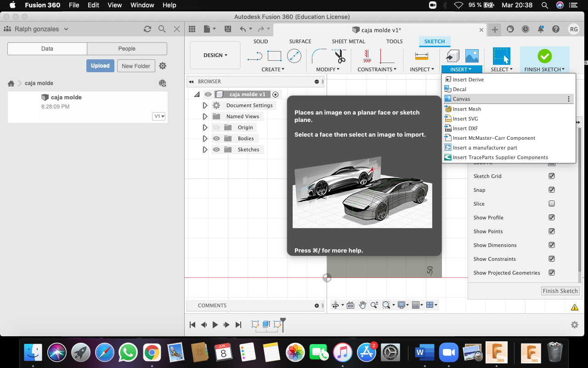
Task: Switch to the SURFACE tab
Action: tap(300, 41)
